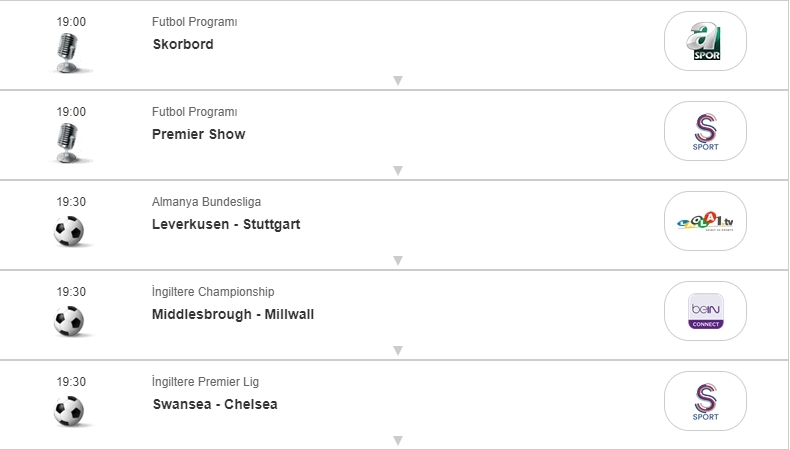Viewport: 790px width, 450px height.
Task: Select the Almanya Bundesliga league label
Action: 206,202
